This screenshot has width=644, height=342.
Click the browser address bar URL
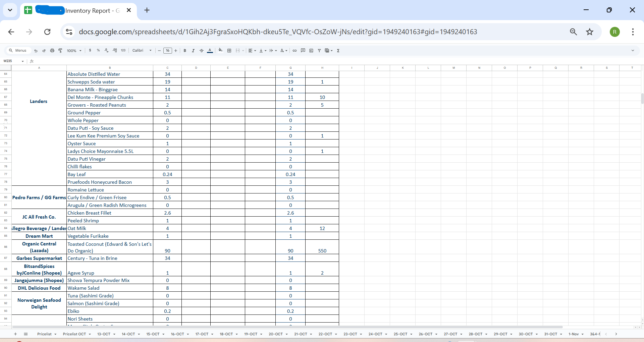tap(278, 32)
